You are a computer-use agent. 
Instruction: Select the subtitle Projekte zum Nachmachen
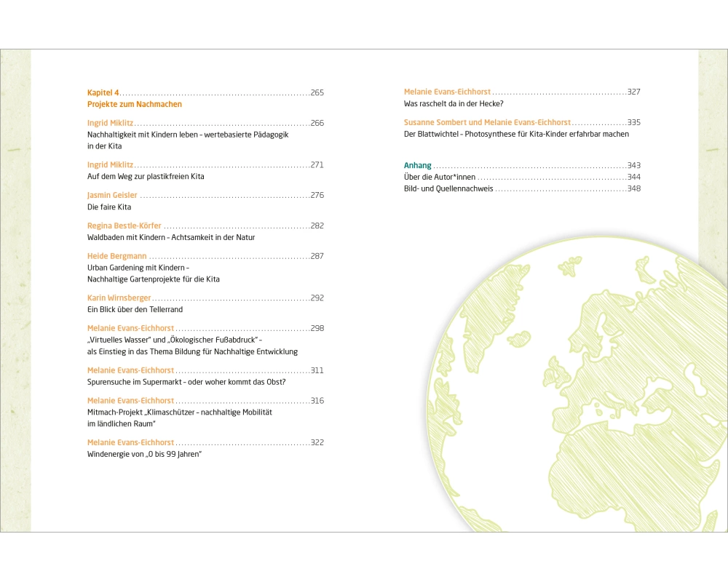point(134,104)
